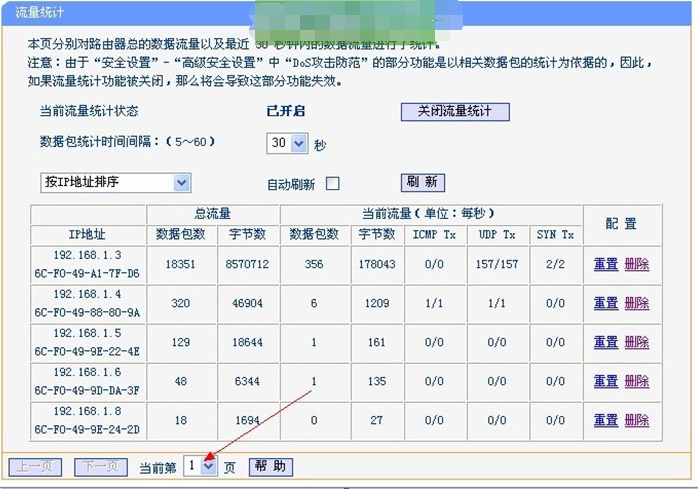Click 重置 for 192.168.1.4
The height and width of the screenshot is (489, 698).
click(x=606, y=303)
